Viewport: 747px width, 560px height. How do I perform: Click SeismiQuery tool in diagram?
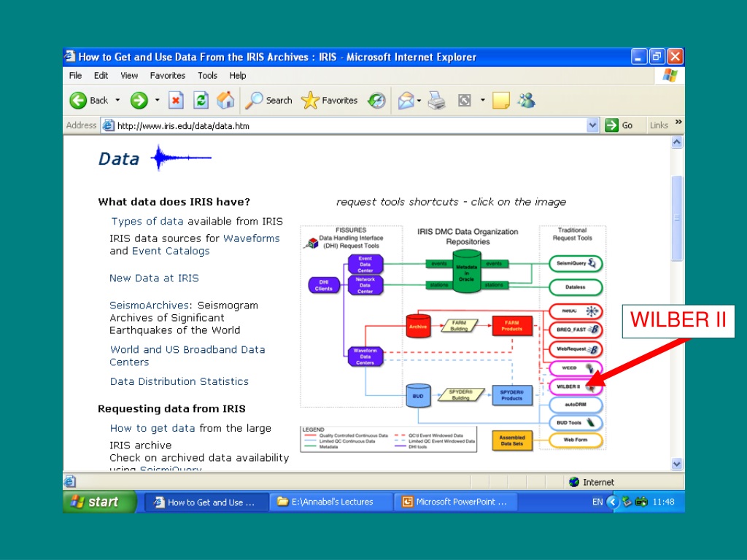(576, 263)
